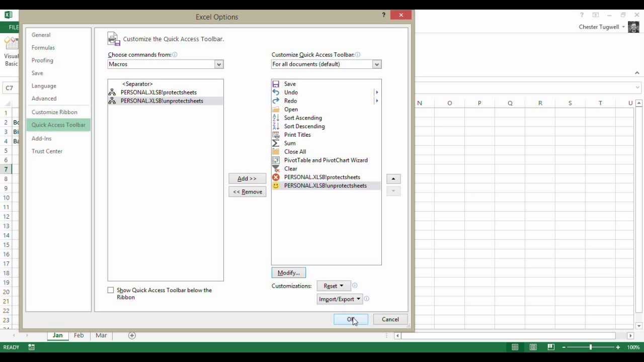Open the Choose commands from dropdown
The height and width of the screenshot is (362, 644).
(218, 64)
